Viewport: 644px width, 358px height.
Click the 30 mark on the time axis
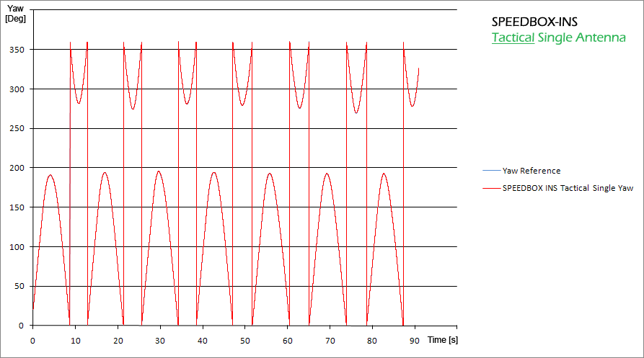pos(159,339)
